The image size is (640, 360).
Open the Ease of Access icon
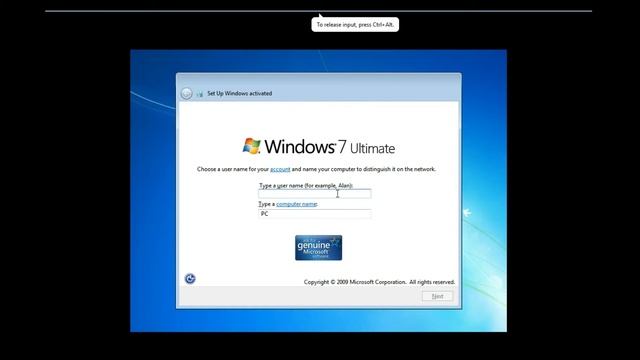tap(190, 279)
